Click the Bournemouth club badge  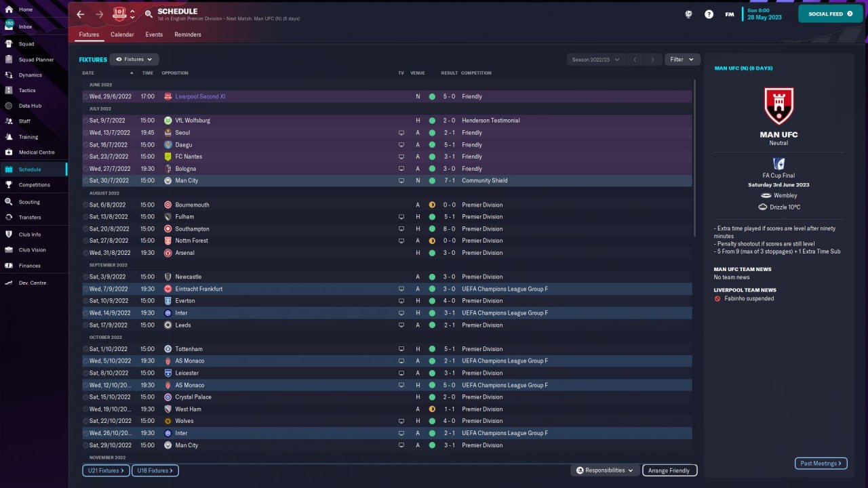168,205
